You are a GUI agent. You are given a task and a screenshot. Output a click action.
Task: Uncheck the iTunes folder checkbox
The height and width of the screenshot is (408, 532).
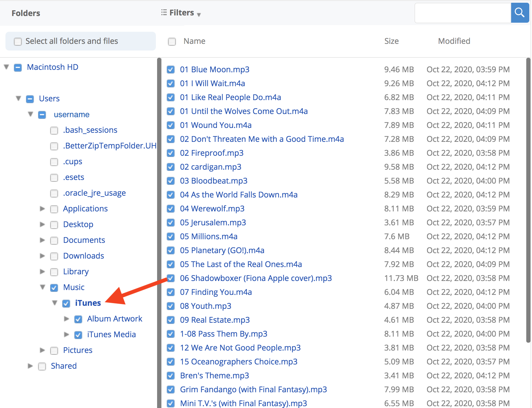click(x=66, y=303)
